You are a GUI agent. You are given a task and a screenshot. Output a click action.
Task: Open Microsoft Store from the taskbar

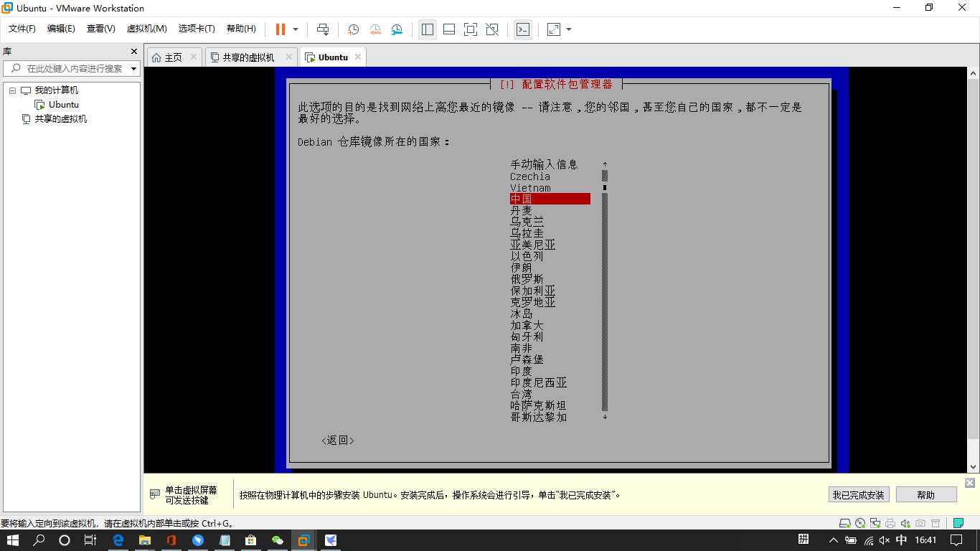coord(250,540)
